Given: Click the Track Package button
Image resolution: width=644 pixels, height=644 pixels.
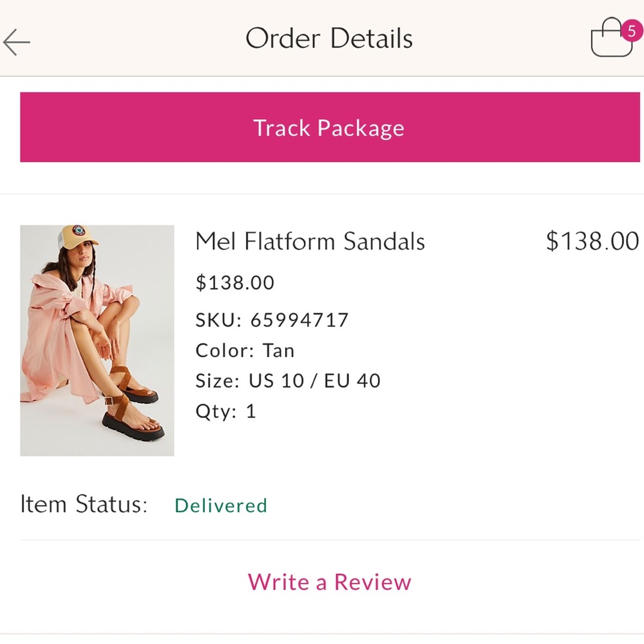Looking at the screenshot, I should [330, 128].
